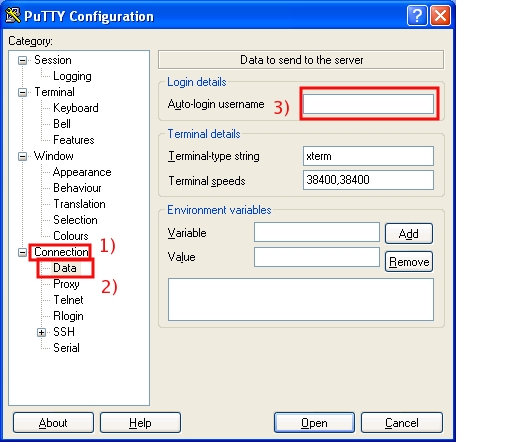Viewport: 512px width, 442px height.
Task: Open Translation settings
Action: (79, 204)
